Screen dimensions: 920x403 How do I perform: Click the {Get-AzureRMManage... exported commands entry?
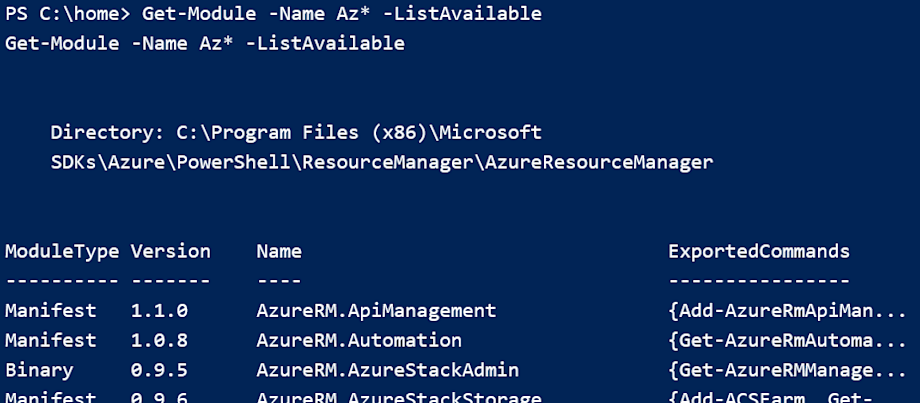[x=787, y=371]
